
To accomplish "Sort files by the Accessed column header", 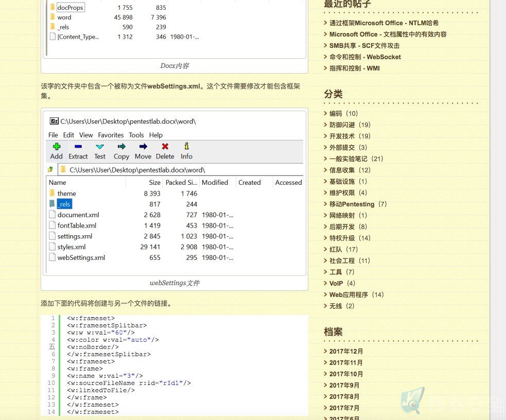I will click(288, 182).
